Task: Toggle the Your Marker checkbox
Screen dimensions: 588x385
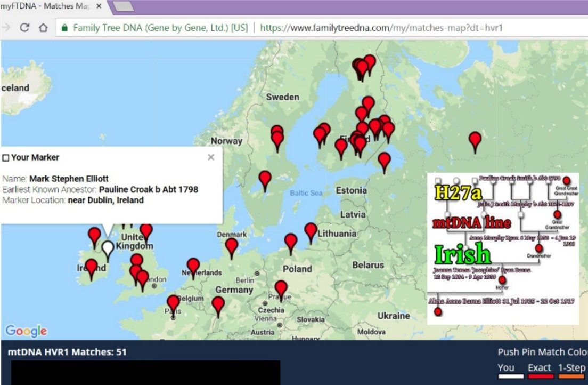Action: point(6,158)
